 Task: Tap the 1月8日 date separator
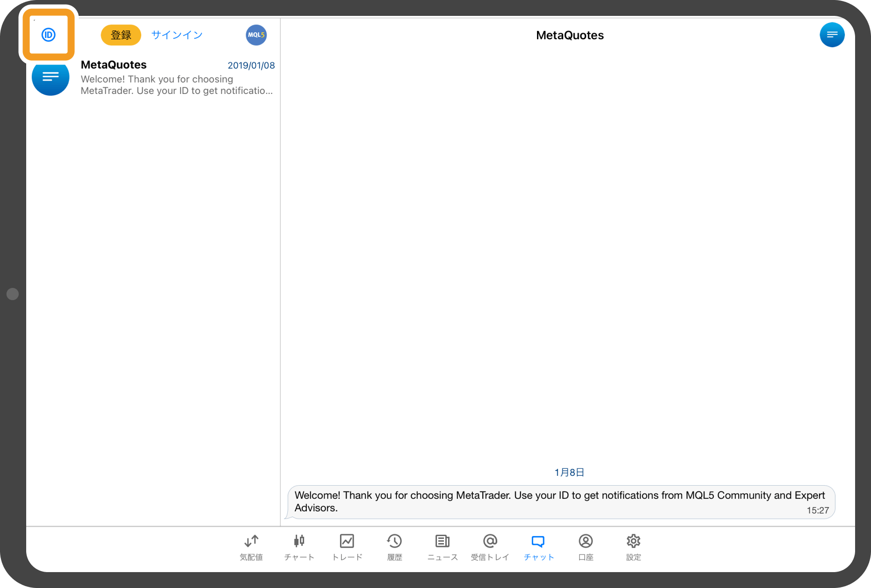pos(569,473)
